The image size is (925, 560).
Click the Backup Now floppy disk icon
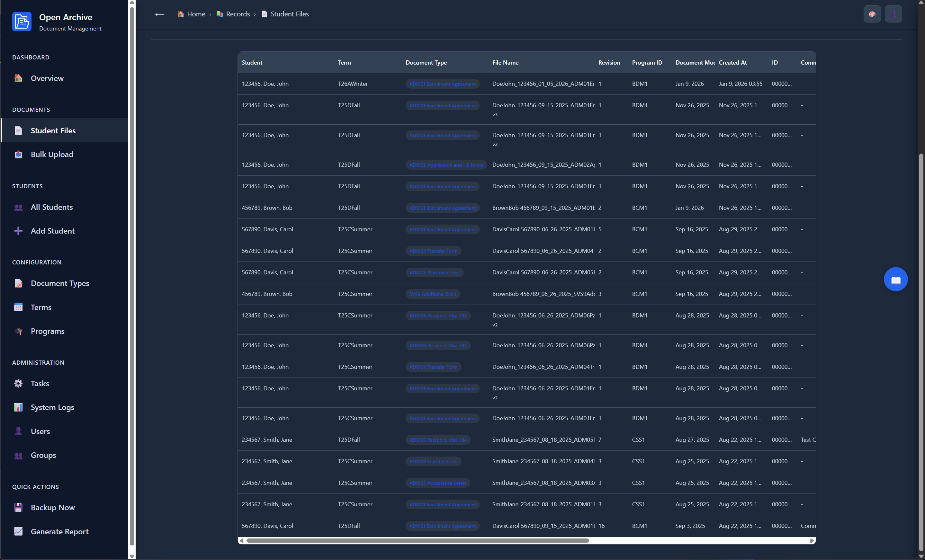[18, 507]
